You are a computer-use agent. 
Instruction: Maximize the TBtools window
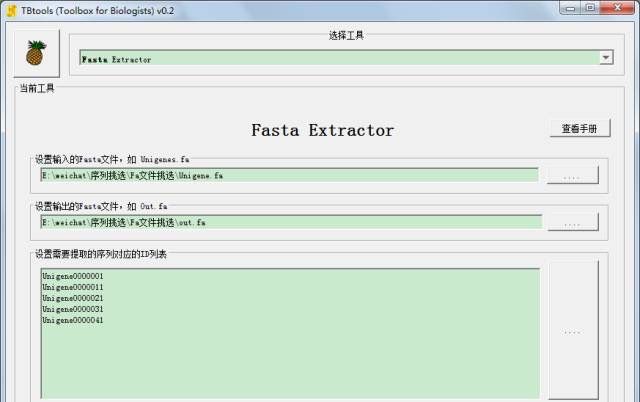coord(590,8)
